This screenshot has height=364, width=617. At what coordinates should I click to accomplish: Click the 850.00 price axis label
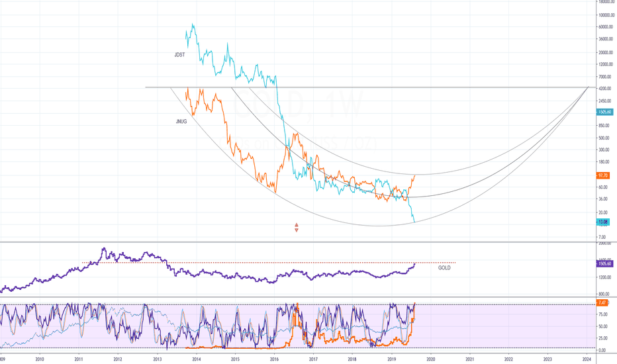click(x=604, y=126)
